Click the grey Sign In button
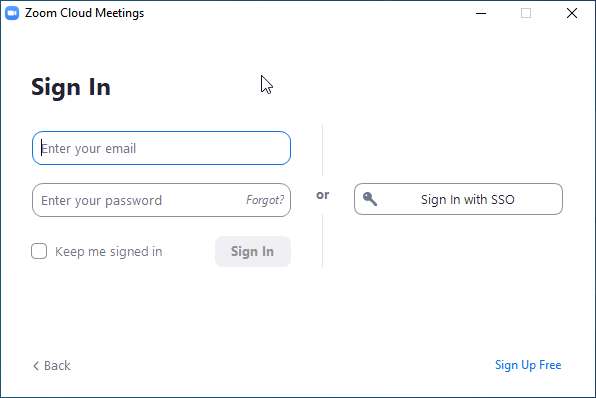The height and width of the screenshot is (398, 596). (253, 251)
